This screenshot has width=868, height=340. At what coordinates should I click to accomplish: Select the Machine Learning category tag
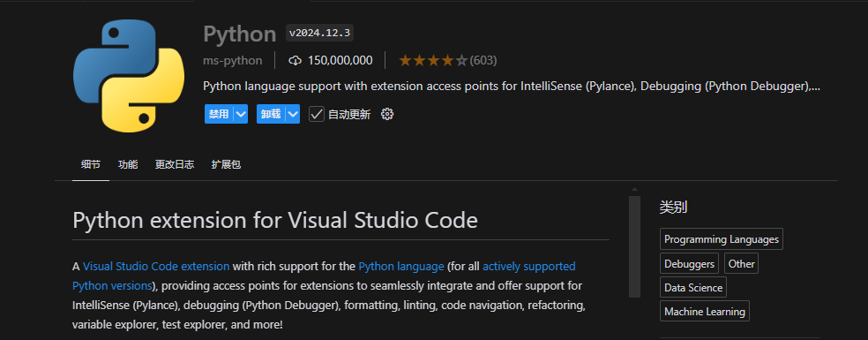tap(705, 311)
